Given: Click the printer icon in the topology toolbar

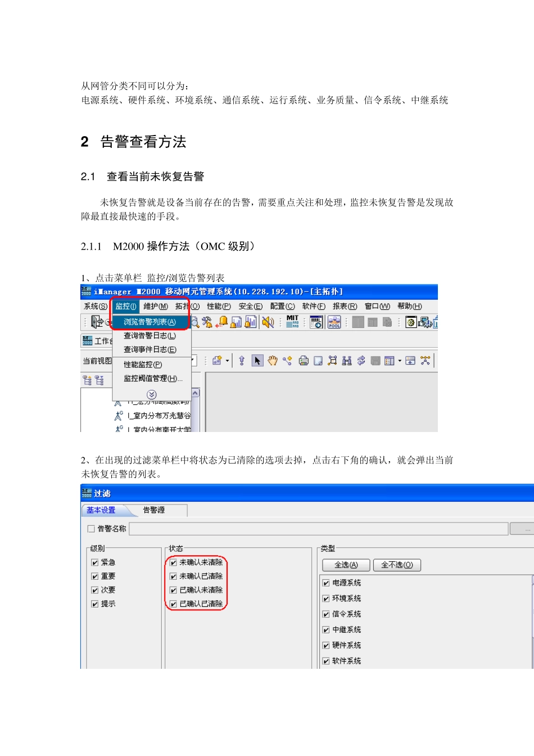Looking at the screenshot, I should [304, 361].
